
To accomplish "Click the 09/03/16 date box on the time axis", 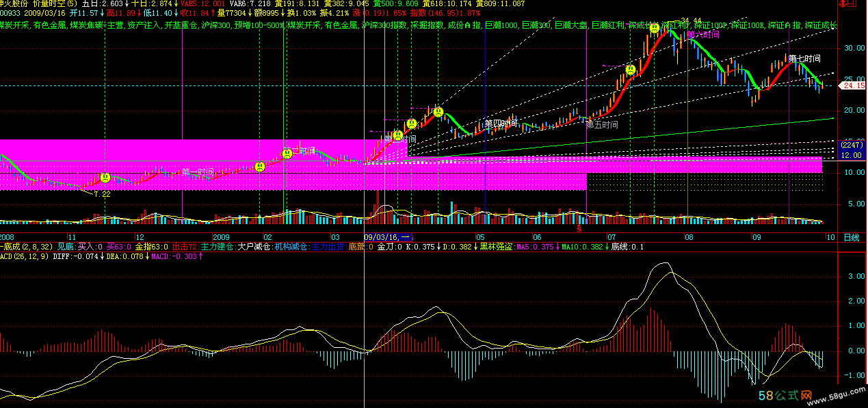I will (x=388, y=237).
